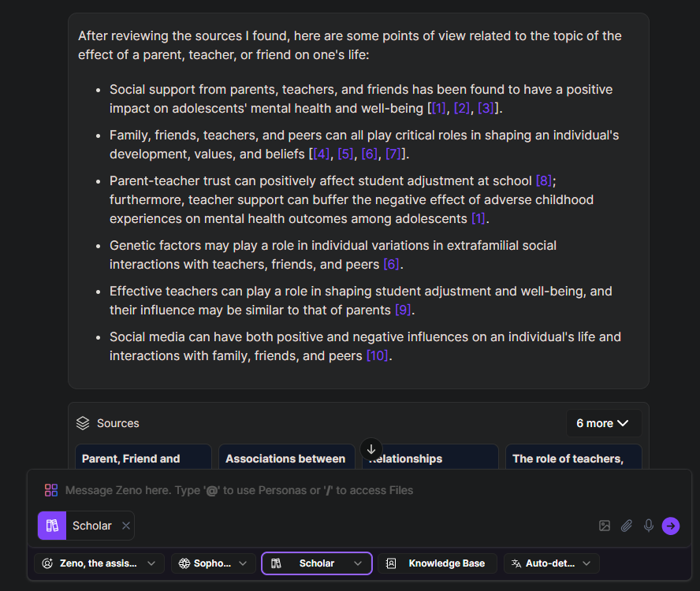Click the purple Scholar book icon chip
The image size is (700, 591).
pyautogui.click(x=52, y=526)
